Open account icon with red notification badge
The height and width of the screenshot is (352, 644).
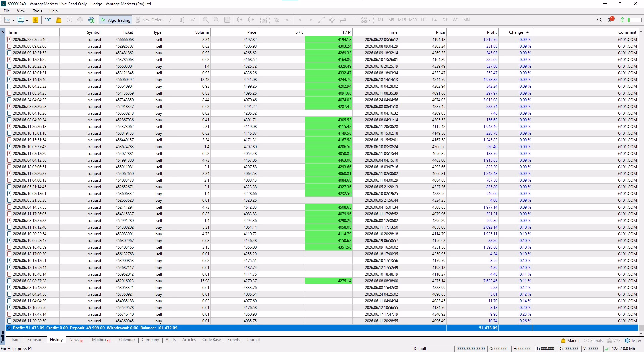(610, 20)
